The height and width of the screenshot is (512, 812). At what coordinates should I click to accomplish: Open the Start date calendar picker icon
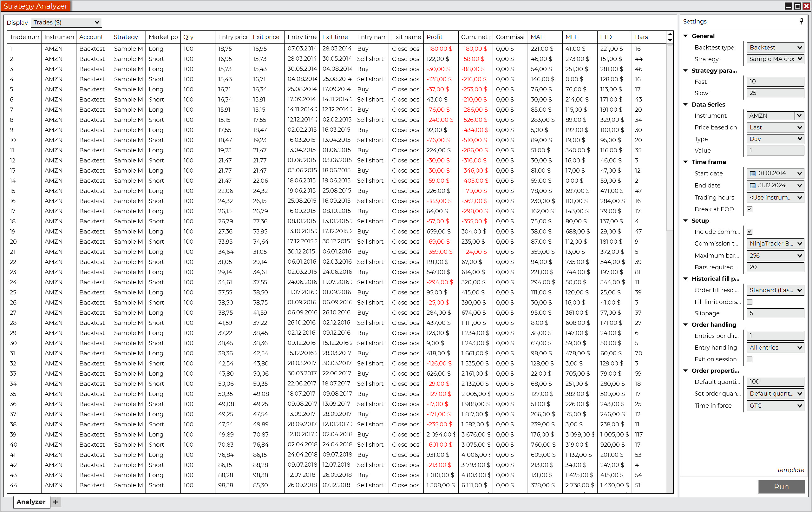pos(752,174)
